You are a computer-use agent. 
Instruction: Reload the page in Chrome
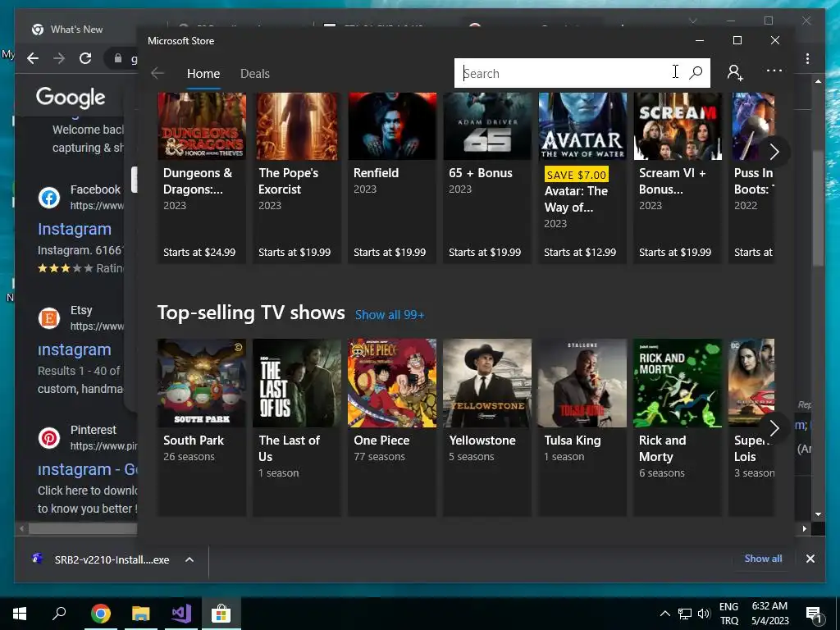pyautogui.click(x=85, y=58)
